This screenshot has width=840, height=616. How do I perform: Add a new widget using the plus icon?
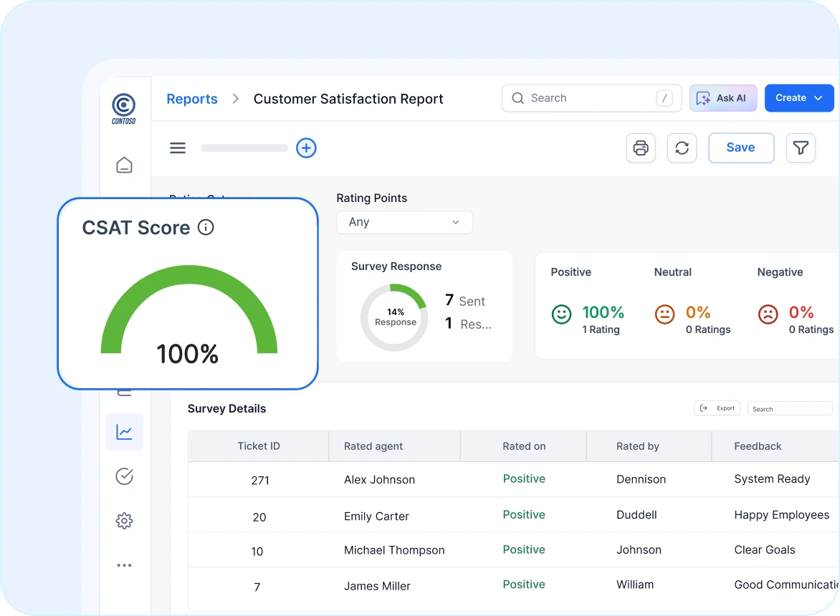tap(306, 148)
